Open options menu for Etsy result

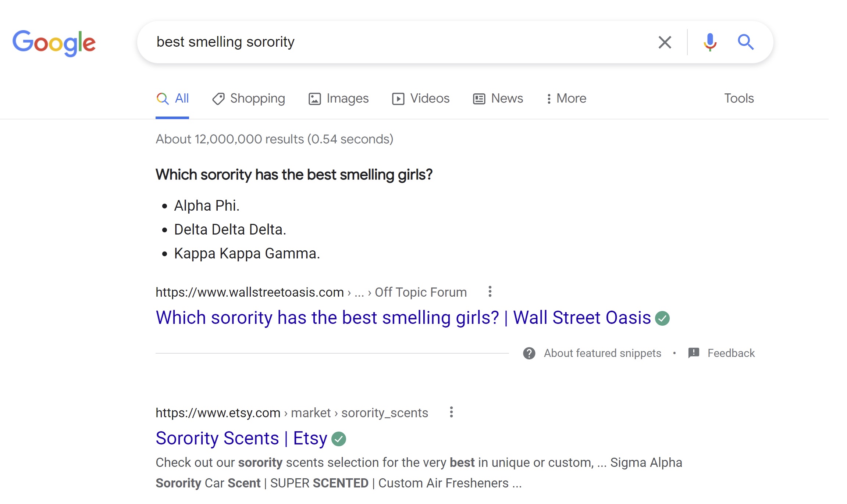tap(451, 412)
